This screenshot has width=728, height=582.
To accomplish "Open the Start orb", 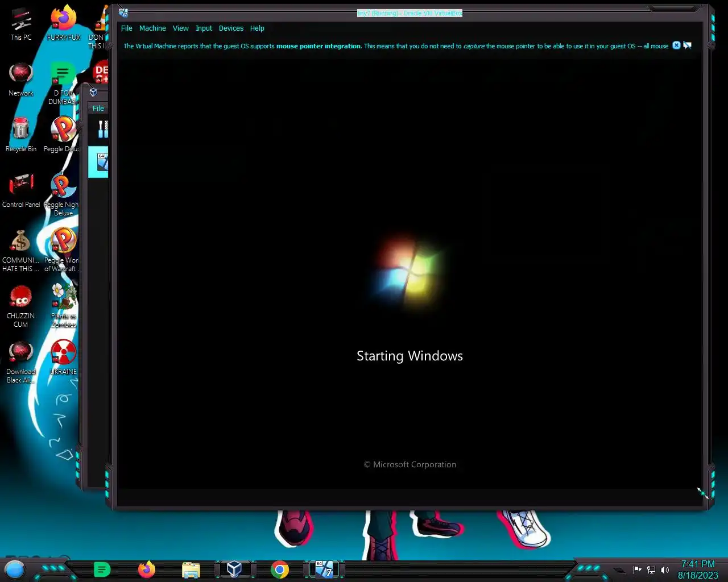I will 15,569.
